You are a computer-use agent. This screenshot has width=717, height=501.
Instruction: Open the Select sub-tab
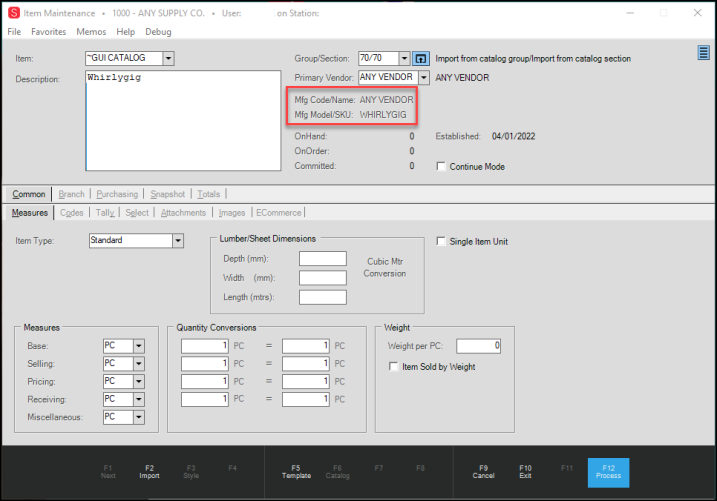coord(137,213)
